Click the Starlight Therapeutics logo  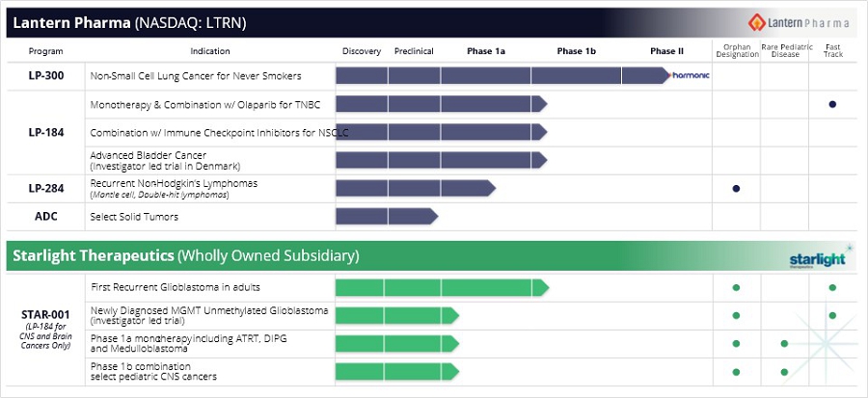817,258
